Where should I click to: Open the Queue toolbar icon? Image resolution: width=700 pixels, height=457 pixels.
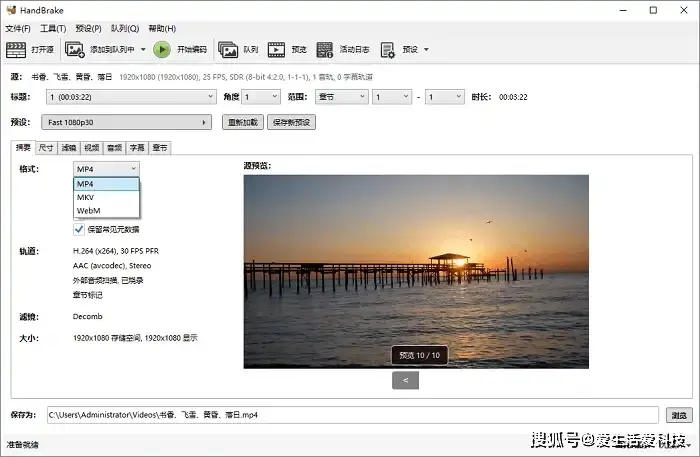228,50
